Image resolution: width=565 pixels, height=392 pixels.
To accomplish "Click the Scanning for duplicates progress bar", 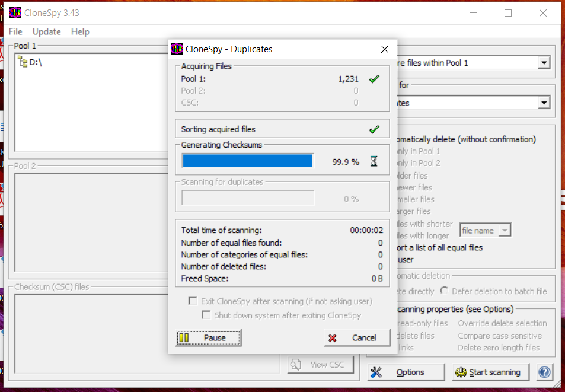I will click(248, 198).
